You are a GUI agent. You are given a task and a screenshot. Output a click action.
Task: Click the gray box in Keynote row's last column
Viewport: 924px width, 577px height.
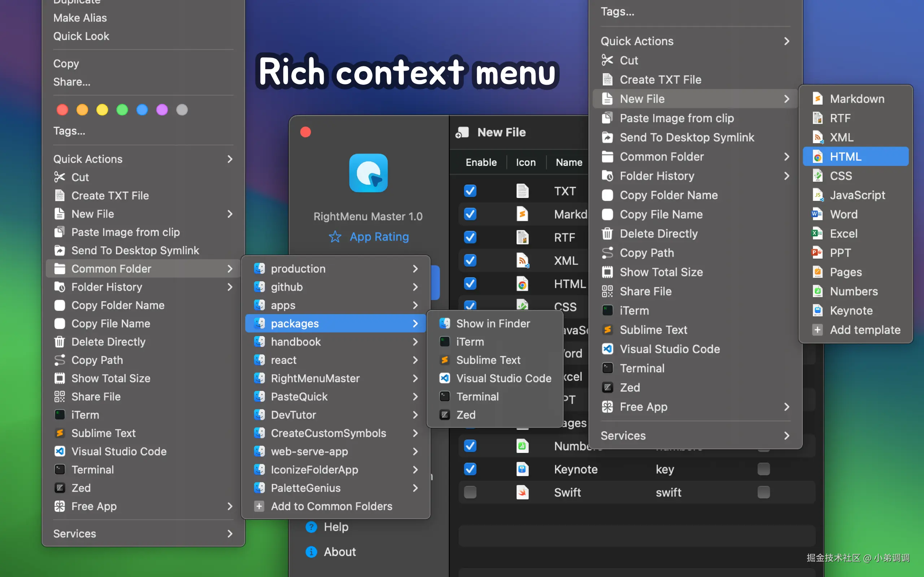[x=763, y=469]
